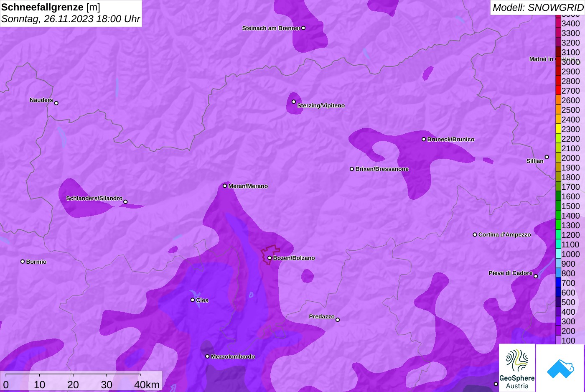This screenshot has height=392, width=585.
Task: Click the 200 purple legend swatch
Action: 558,331
